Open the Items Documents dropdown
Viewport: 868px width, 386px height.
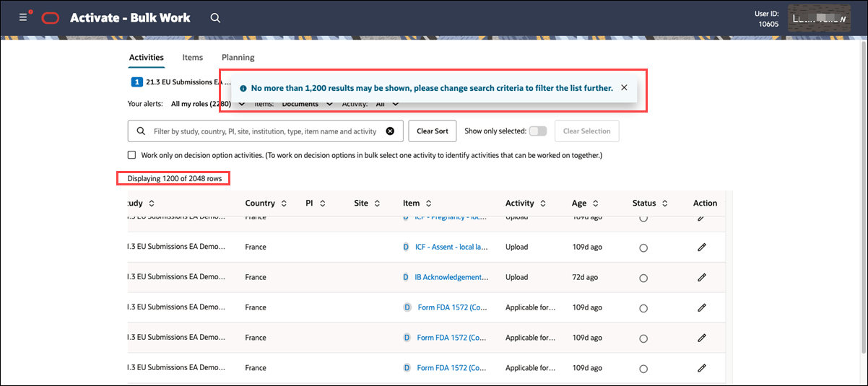coord(307,104)
